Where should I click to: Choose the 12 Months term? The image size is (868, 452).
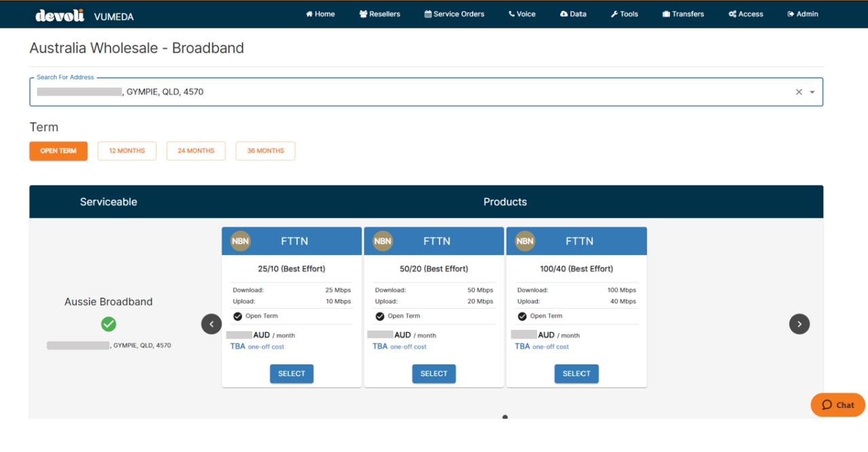[x=127, y=151]
